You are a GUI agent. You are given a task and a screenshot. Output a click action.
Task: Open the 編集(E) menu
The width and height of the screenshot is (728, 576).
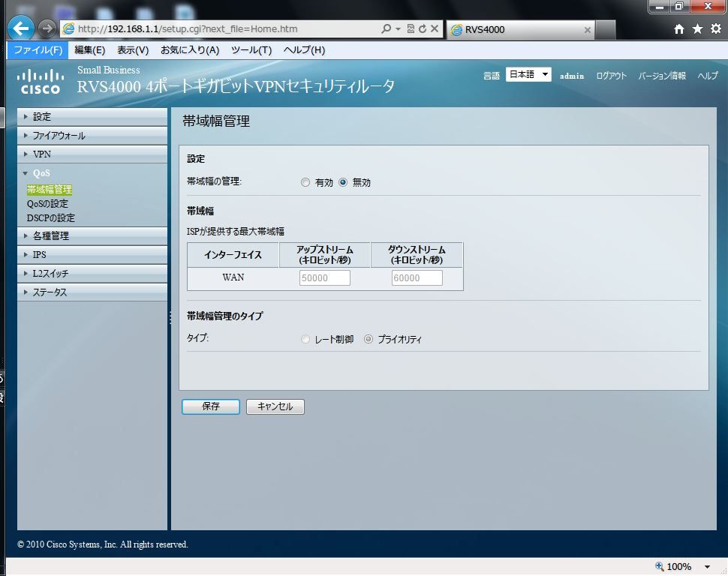click(x=89, y=50)
